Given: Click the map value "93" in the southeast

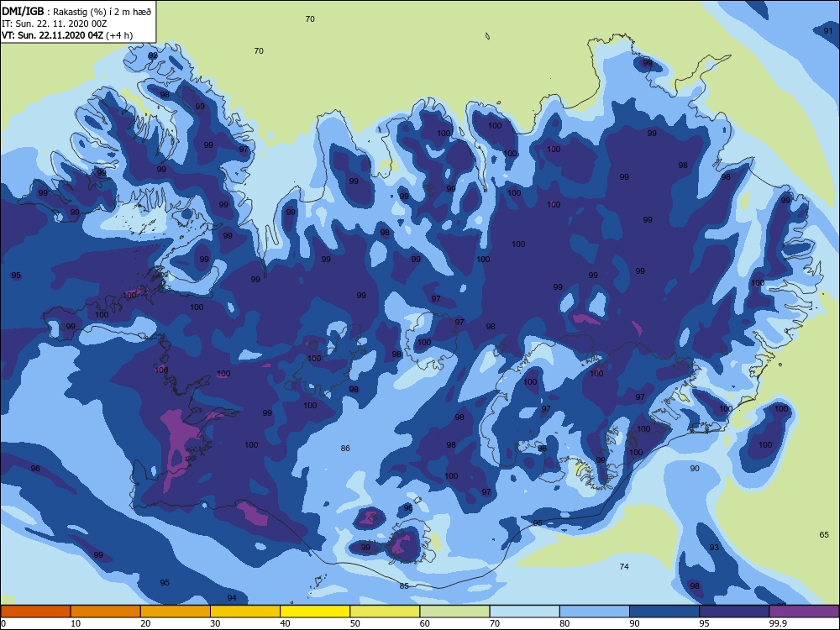Looking at the screenshot, I should 714,547.
